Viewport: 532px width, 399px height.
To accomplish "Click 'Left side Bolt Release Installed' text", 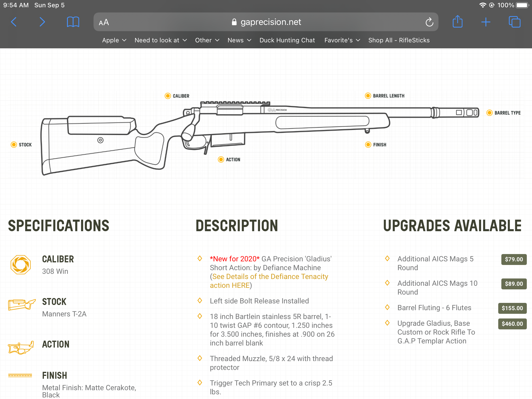I will [x=259, y=301].
